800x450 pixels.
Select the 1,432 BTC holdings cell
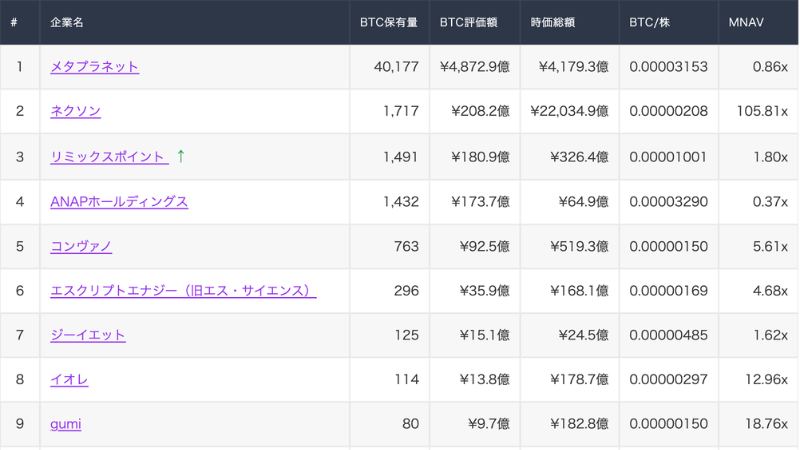pos(389,202)
